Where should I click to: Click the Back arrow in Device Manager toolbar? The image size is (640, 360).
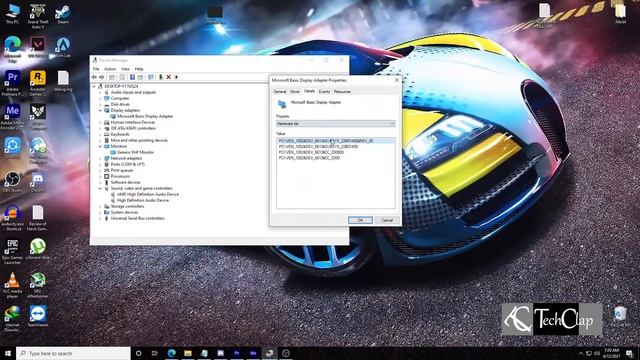[94, 77]
